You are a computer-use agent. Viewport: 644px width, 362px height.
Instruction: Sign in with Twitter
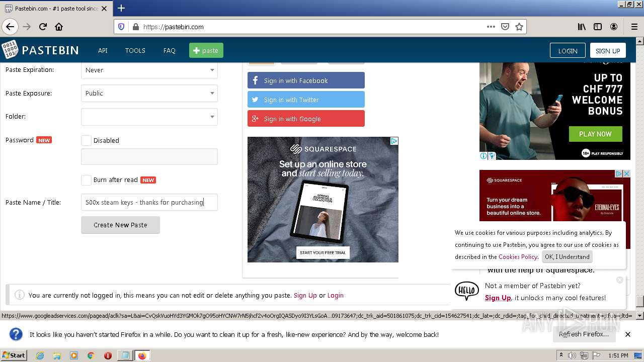click(306, 100)
